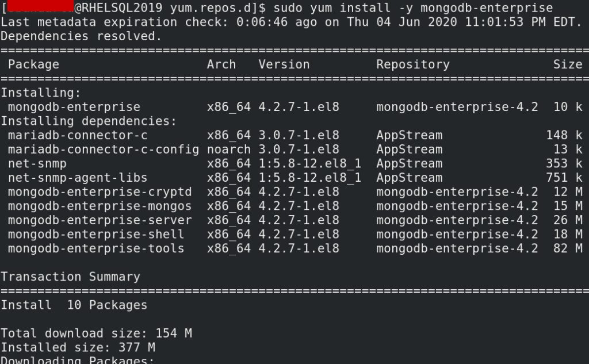Click the "Dependencies resolved." line

coord(81,36)
